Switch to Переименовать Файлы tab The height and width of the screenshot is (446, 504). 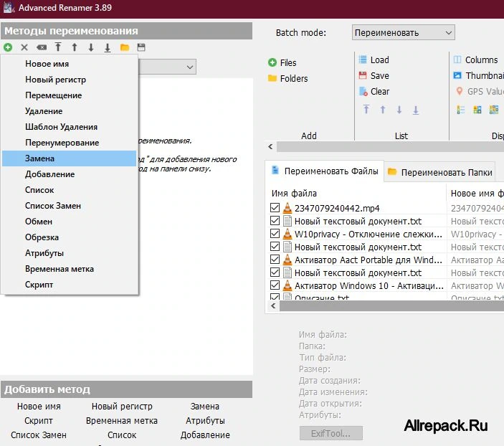coord(325,171)
